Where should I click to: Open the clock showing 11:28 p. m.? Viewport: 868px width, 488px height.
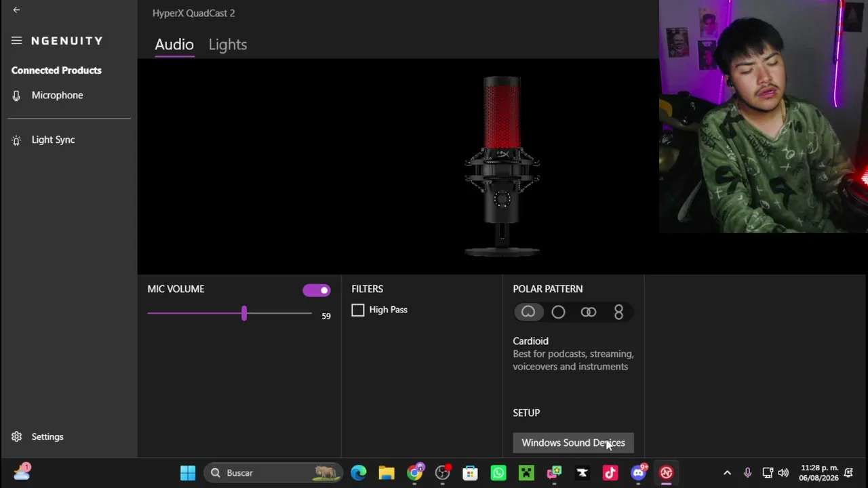point(819,472)
